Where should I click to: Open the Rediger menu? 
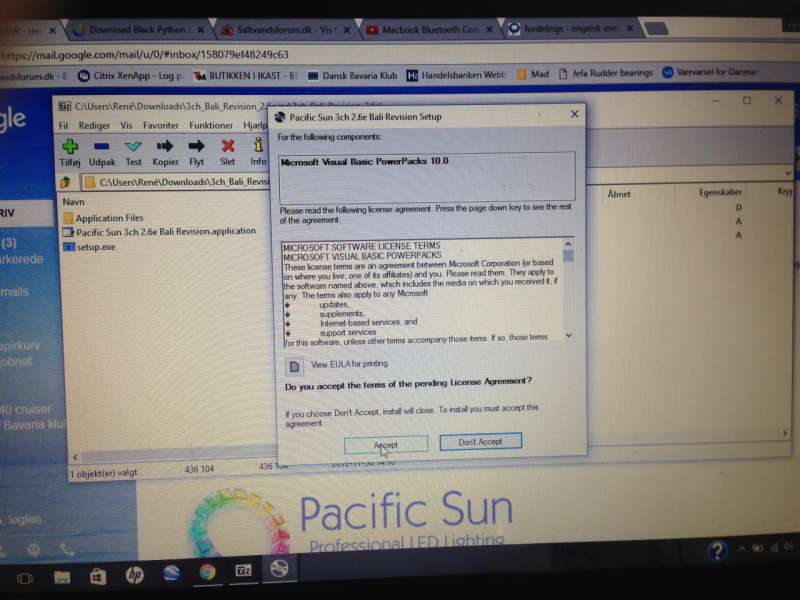[x=94, y=126]
